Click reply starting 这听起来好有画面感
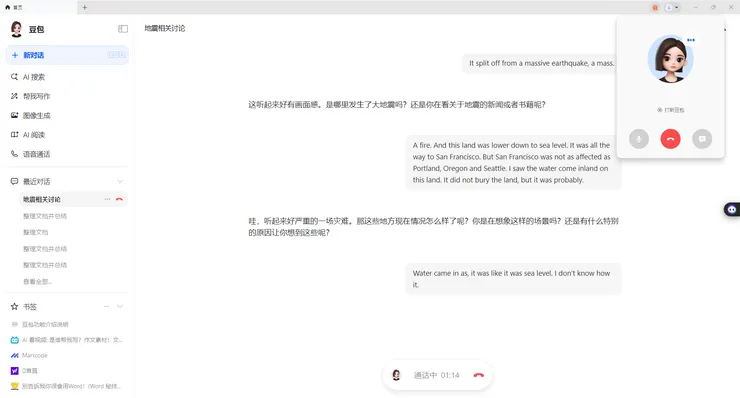740x398 pixels. [x=396, y=105]
